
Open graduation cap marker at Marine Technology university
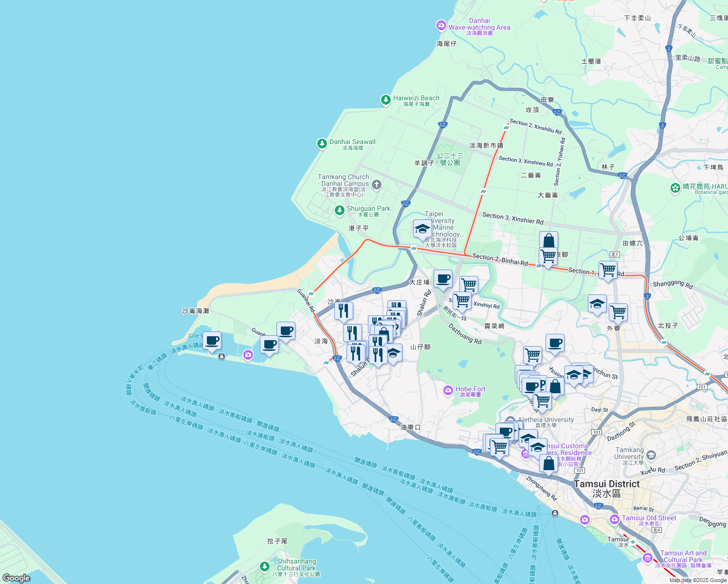click(422, 230)
